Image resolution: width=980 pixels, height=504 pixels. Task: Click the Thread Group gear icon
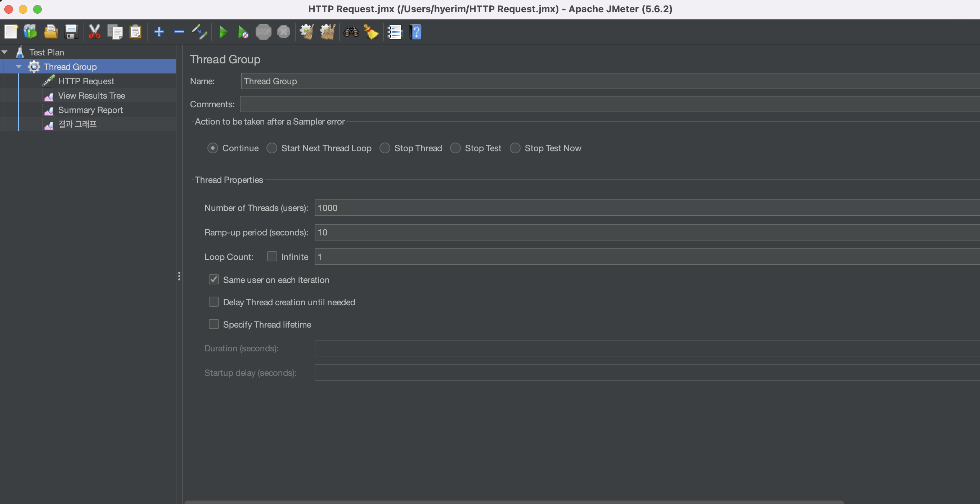[x=34, y=67]
